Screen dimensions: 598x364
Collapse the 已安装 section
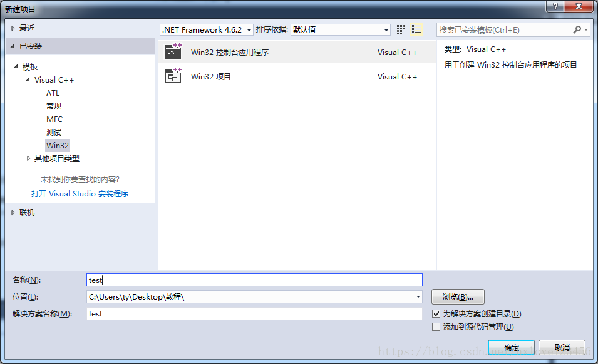12,46
